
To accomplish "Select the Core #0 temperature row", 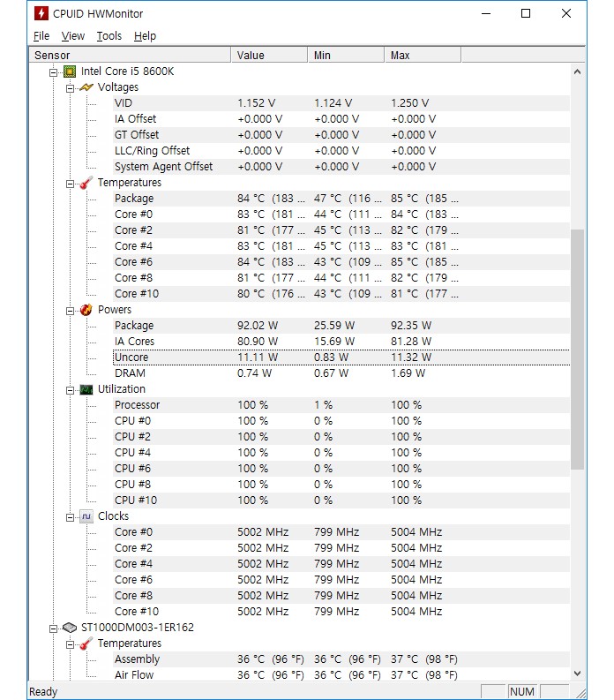I will pos(341,215).
